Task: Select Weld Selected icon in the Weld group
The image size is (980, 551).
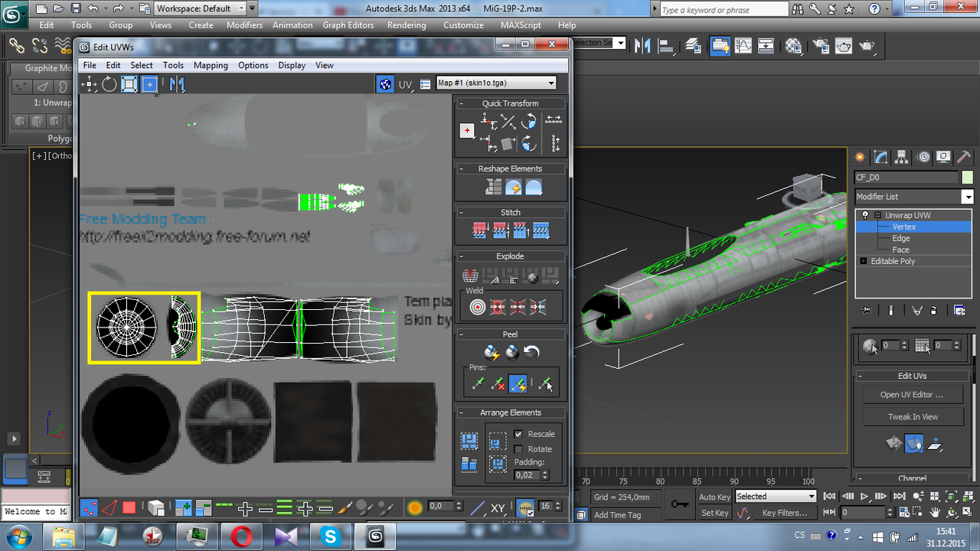Action: 496,305
